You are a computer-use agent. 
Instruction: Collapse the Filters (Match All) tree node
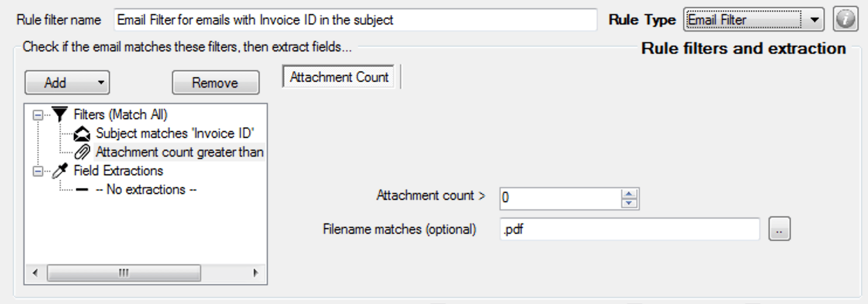coord(37,115)
